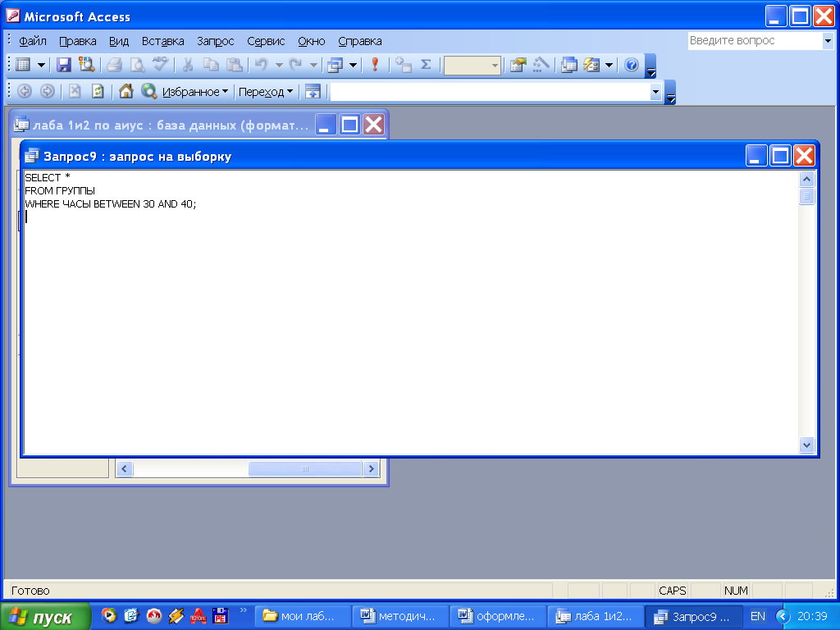Image resolution: width=840 pixels, height=630 pixels.
Task: Click the пуск Start button
Action: pos(46,617)
